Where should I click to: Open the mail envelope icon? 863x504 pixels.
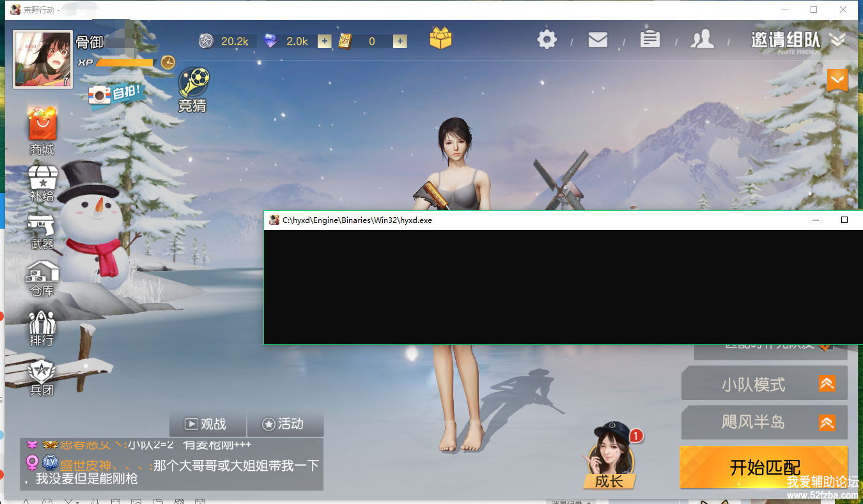click(x=598, y=40)
